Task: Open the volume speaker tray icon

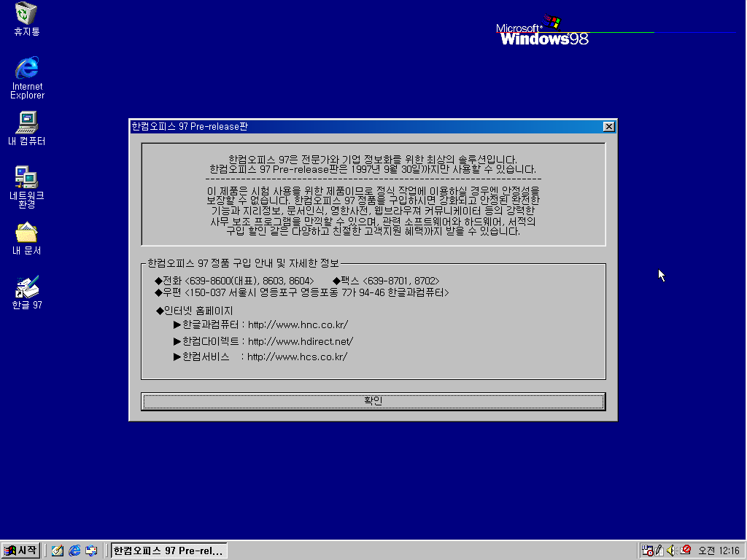Action: 671,551
